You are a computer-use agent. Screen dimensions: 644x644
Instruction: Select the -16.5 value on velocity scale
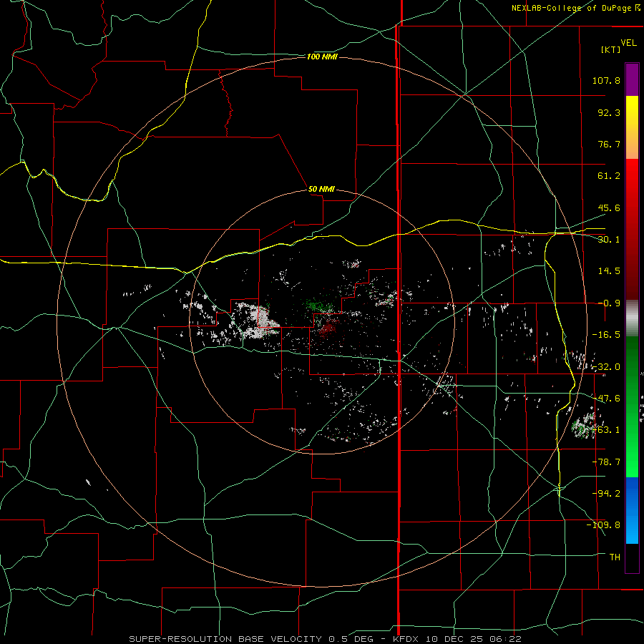tap(606, 335)
